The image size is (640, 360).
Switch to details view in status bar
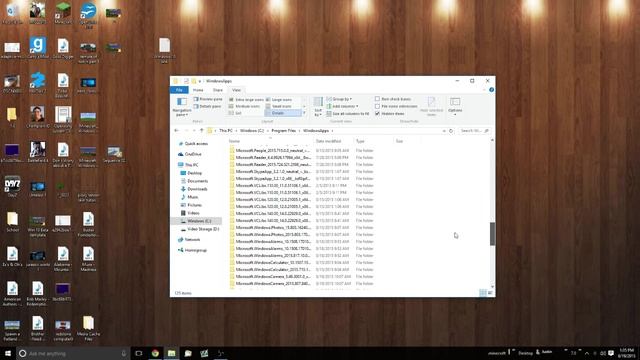tap(482, 293)
